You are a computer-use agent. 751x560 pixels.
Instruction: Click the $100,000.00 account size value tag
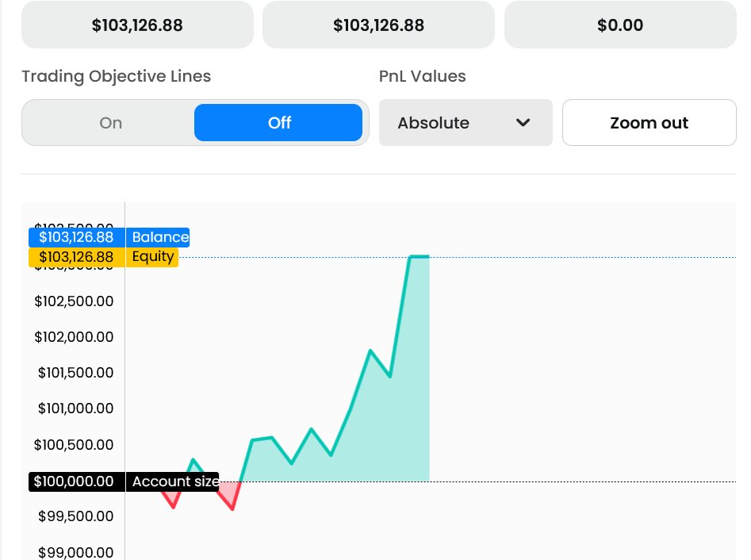(x=77, y=481)
